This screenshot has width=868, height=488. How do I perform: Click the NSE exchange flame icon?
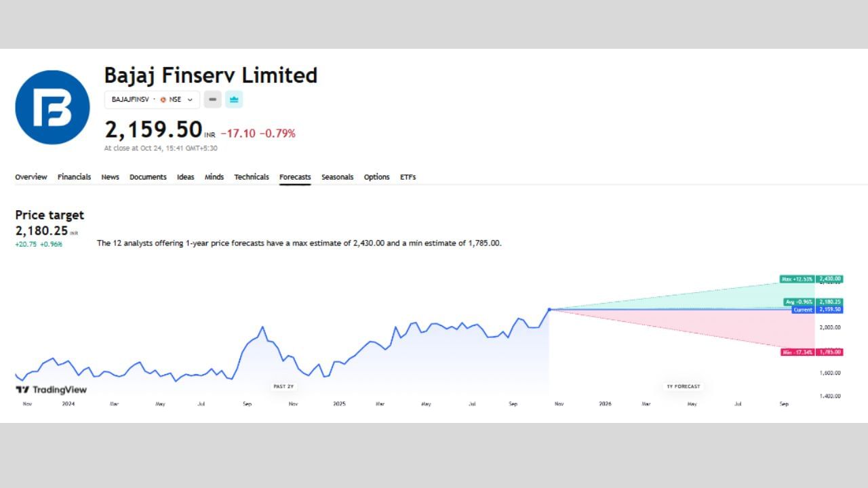pyautogui.click(x=163, y=99)
